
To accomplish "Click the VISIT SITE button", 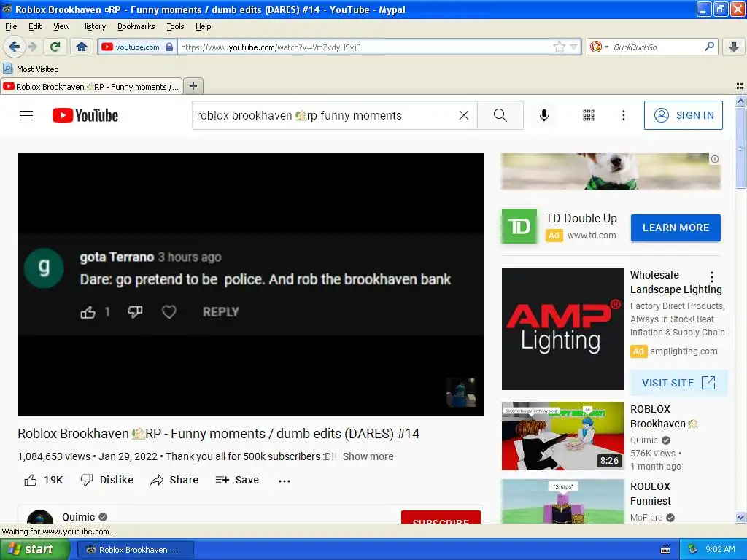I will pos(678,382).
